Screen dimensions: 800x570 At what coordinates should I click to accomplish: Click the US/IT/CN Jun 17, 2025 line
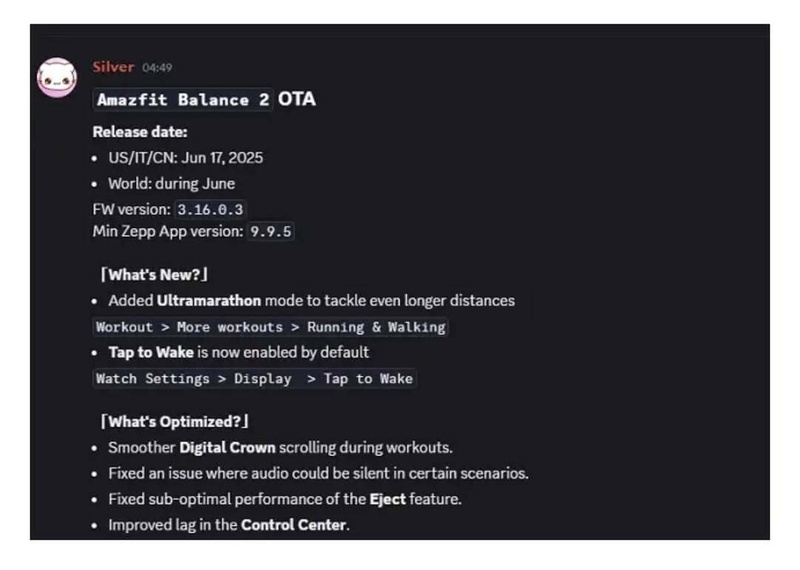click(185, 158)
